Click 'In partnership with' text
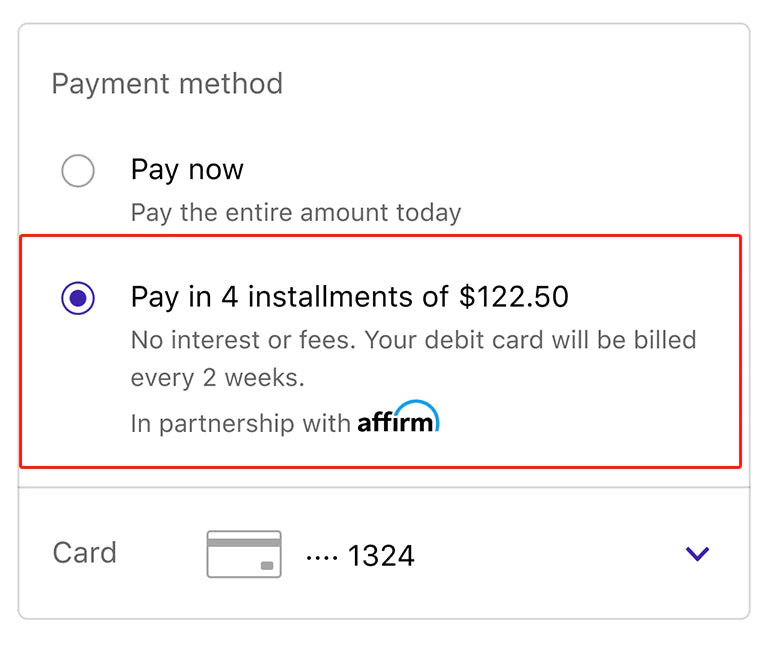Viewport: 774px width, 647px height. pos(240,423)
